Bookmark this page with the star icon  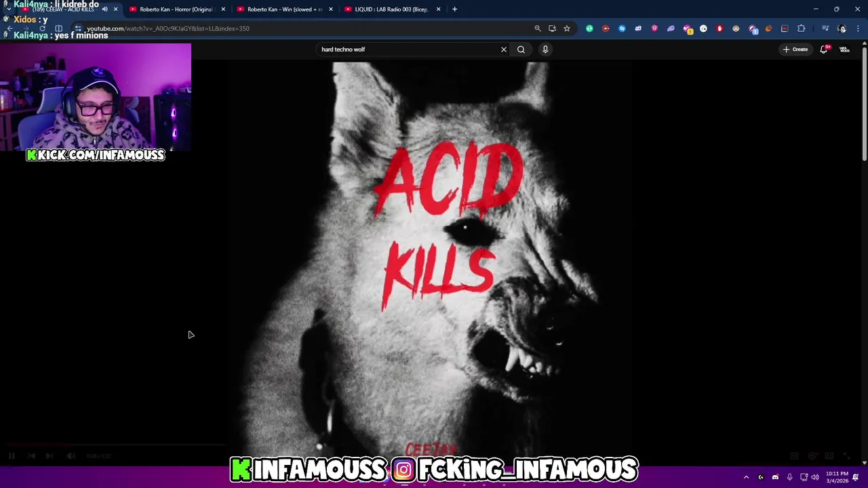coord(567,28)
